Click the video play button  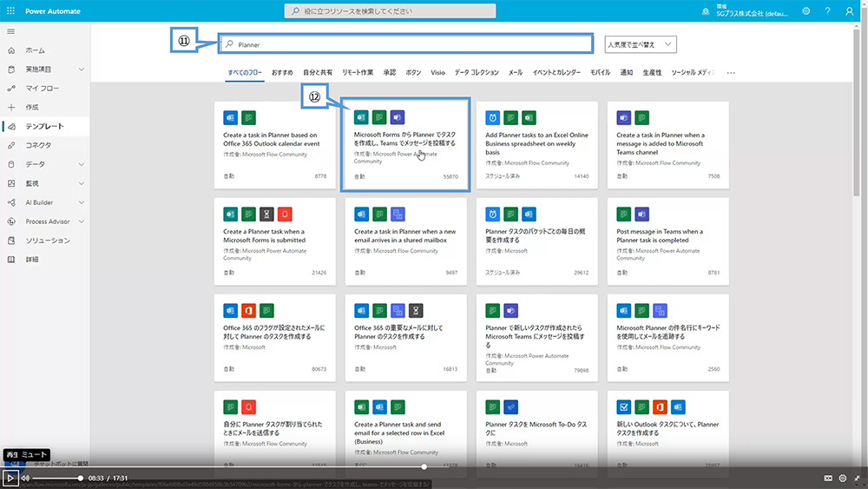10,478
